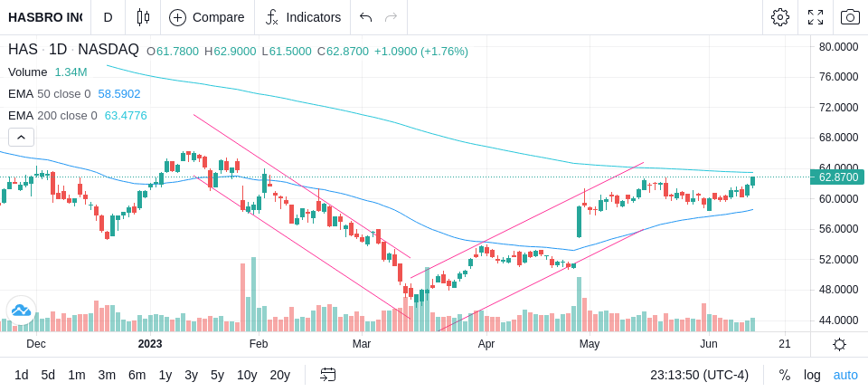Select the EMA 200 close legend
Viewport: 868px width, 392px height.
[x=78, y=115]
